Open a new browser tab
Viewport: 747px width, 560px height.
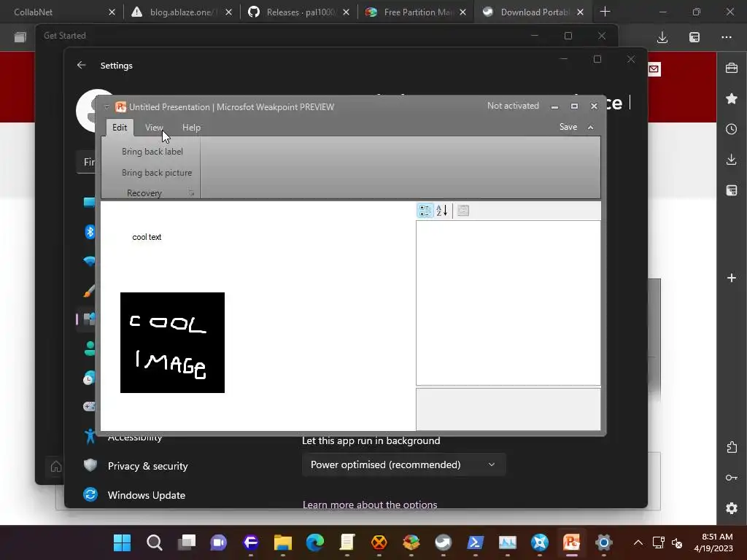(605, 12)
